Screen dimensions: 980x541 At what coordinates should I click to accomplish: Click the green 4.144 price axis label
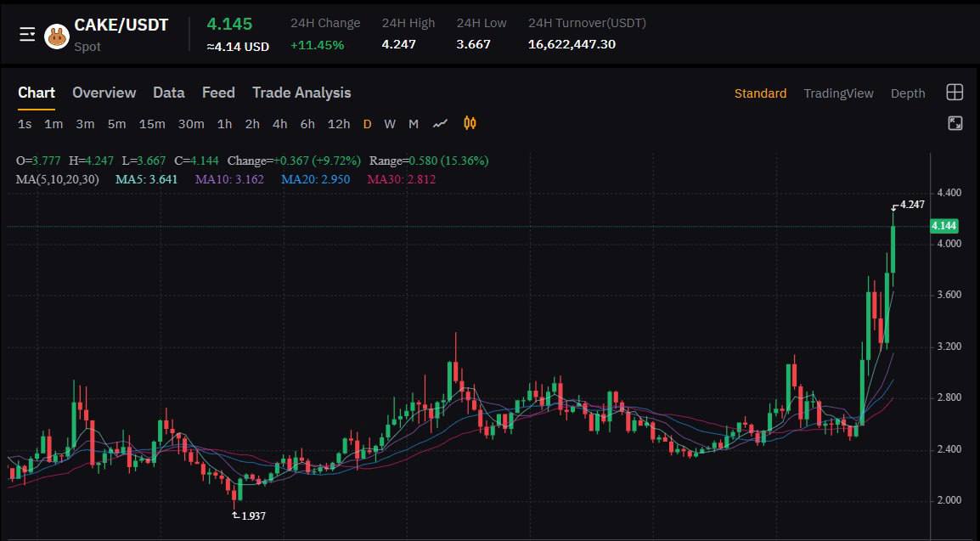[943, 226]
